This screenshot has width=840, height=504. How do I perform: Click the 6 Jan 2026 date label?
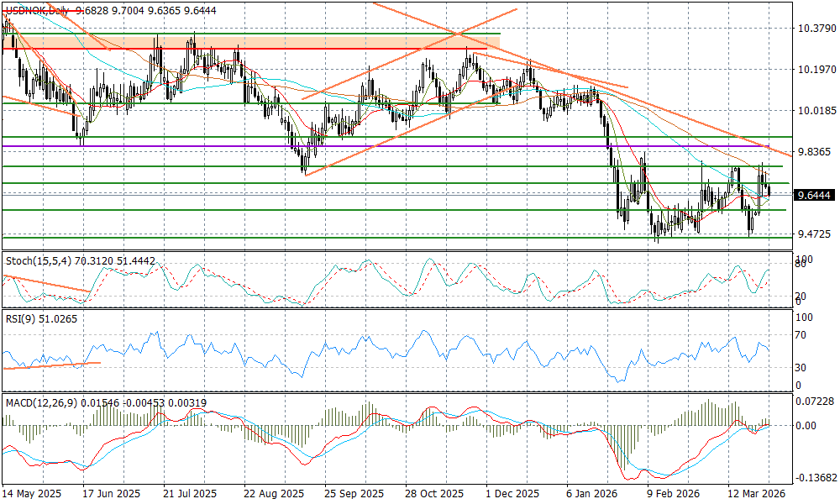(591, 495)
